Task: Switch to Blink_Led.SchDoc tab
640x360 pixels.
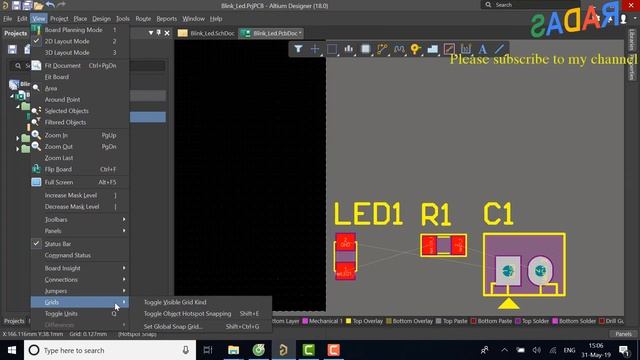Action: click(207, 33)
